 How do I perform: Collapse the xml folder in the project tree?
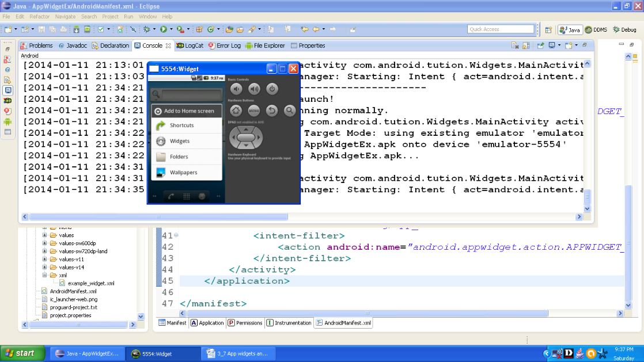point(45,275)
